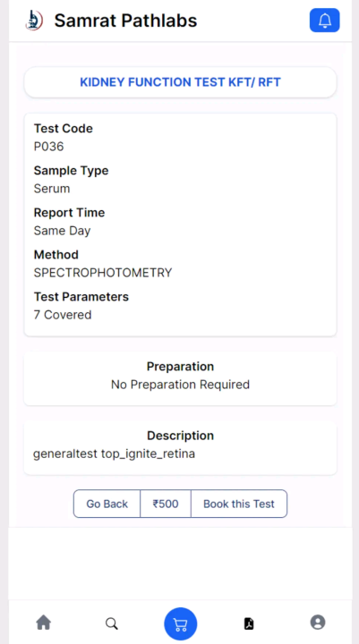This screenshot has height=644, width=359.
Task: Tap the Samrat Pathlabs microscope logo
Action: 34,20
